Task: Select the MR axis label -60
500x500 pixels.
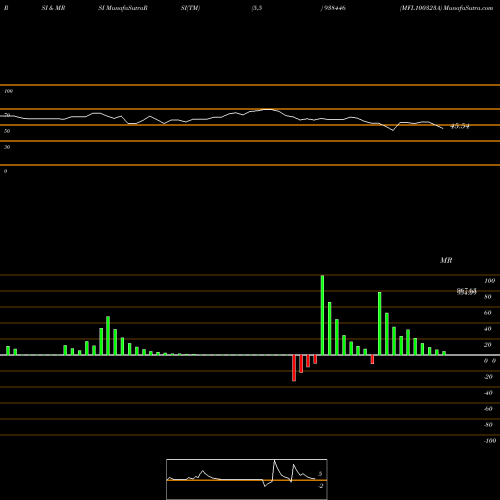Action: pyautogui.click(x=488, y=409)
